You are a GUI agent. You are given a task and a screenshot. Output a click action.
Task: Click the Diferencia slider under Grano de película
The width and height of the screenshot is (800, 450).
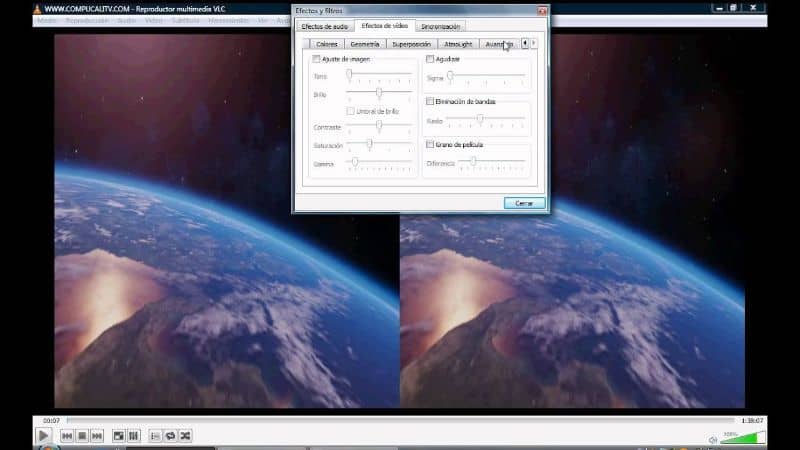pyautogui.click(x=492, y=163)
